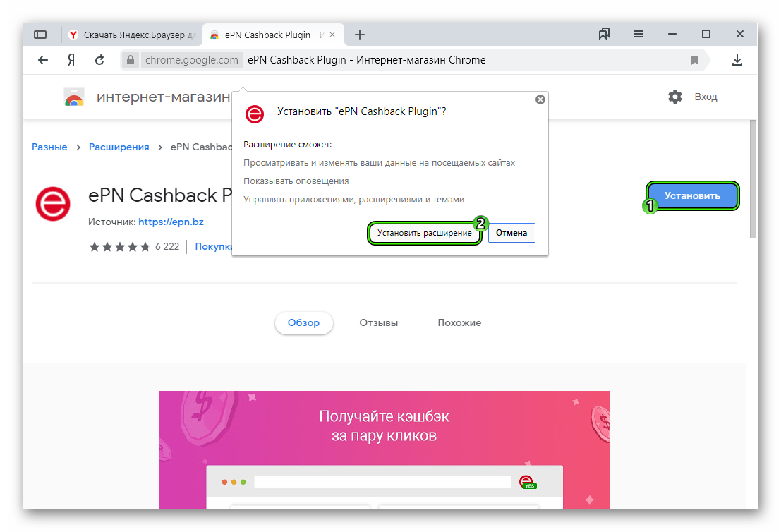Open the web store settings gear
Image resolution: width=781 pixels, height=532 pixels.
[x=675, y=97]
